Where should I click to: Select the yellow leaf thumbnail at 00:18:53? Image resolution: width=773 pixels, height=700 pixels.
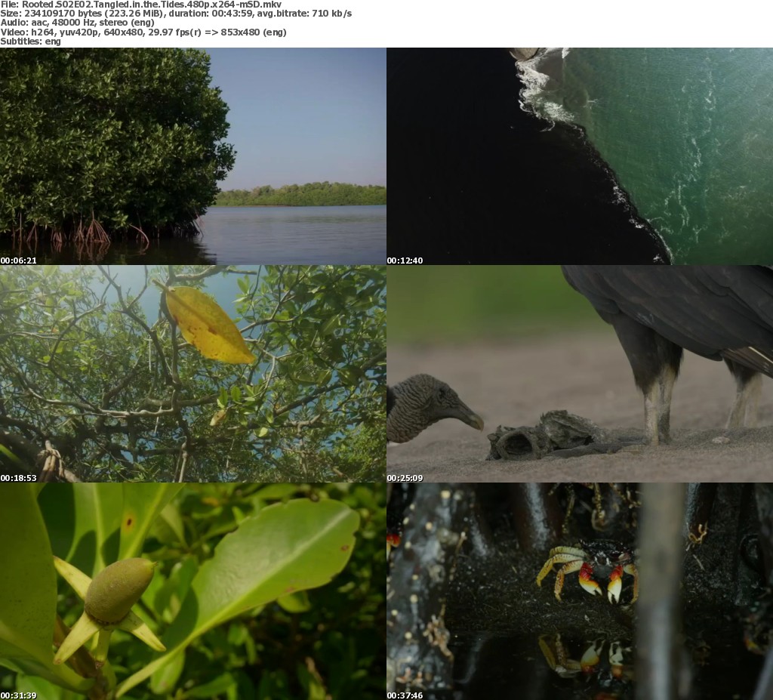pyautogui.click(x=193, y=373)
